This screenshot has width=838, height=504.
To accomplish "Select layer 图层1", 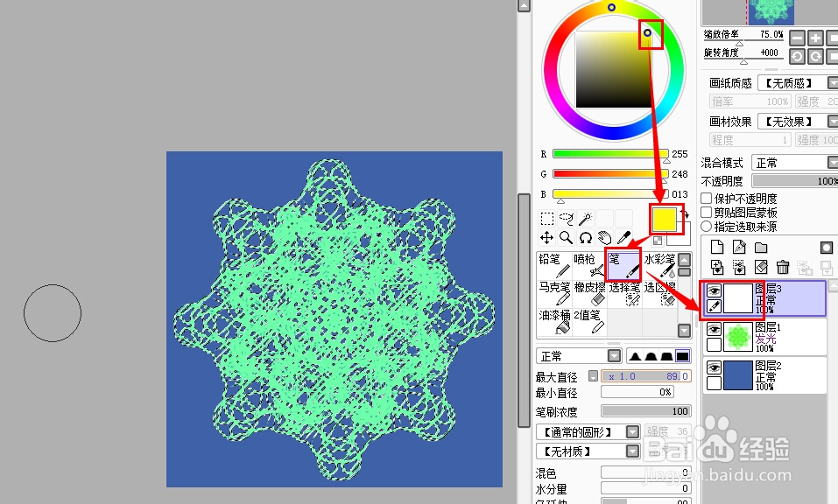I will tap(764, 337).
